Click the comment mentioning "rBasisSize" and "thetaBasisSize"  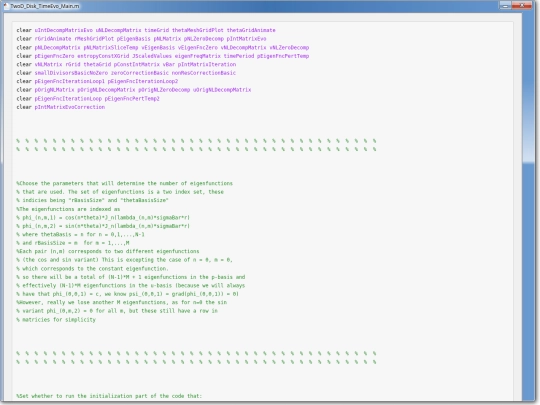92,200
